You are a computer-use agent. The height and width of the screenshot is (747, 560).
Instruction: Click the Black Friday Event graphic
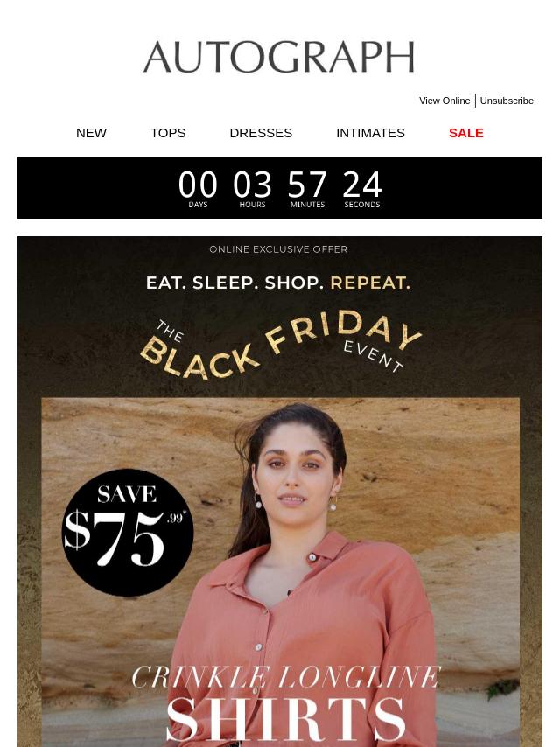(x=280, y=344)
